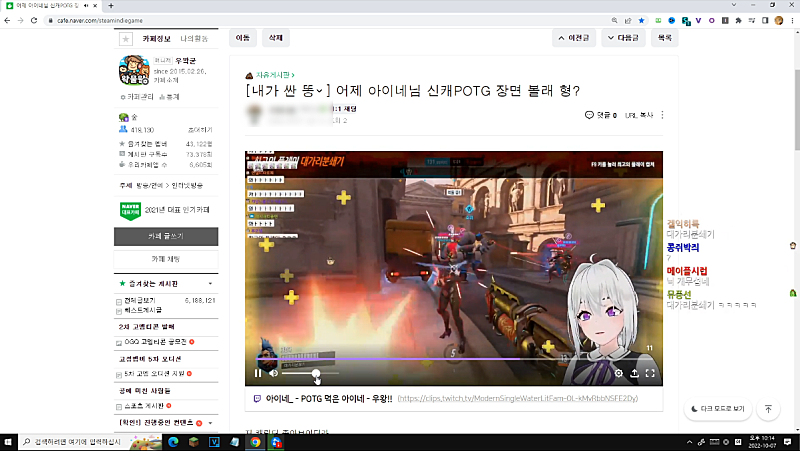Open the comments via 댓글 0 icon
The width and height of the screenshot is (800, 451).
(x=601, y=115)
